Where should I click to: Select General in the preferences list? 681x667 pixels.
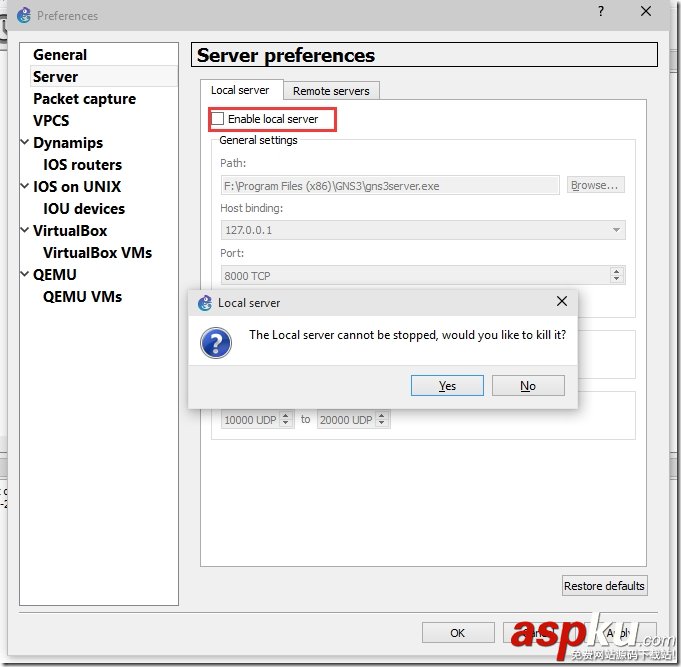tap(60, 55)
